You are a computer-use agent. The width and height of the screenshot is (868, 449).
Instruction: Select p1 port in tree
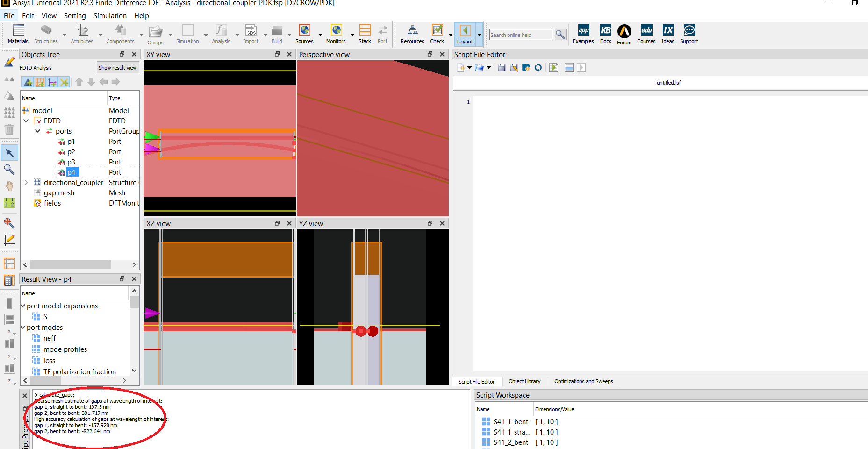(71, 142)
